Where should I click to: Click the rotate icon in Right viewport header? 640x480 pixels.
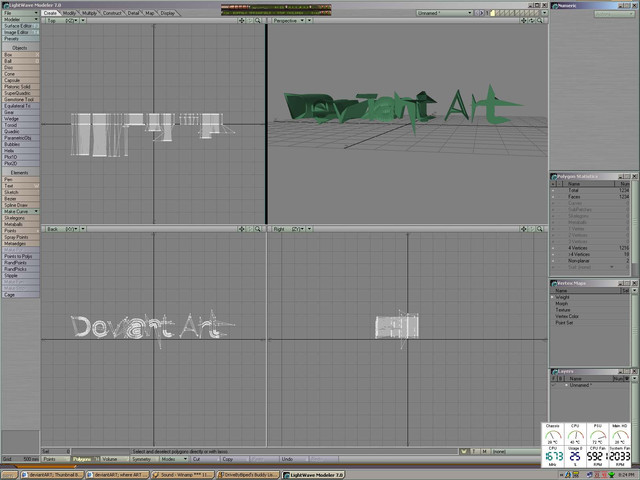[531, 229]
